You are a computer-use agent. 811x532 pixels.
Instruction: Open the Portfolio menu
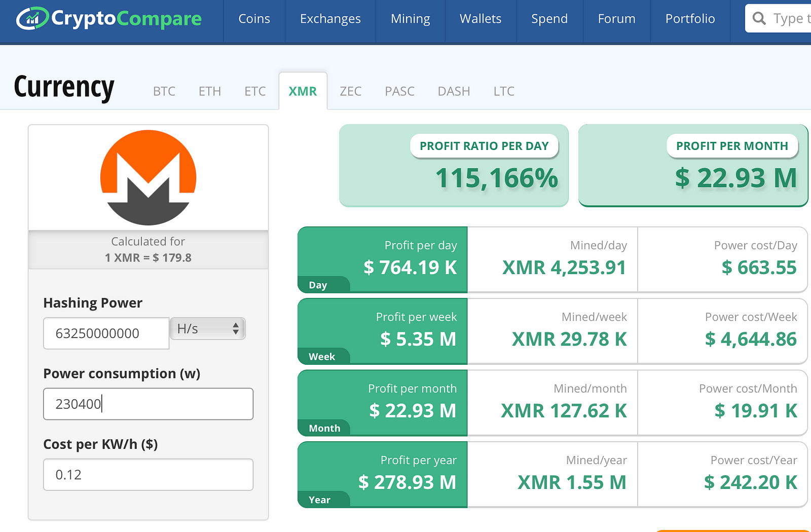point(690,19)
